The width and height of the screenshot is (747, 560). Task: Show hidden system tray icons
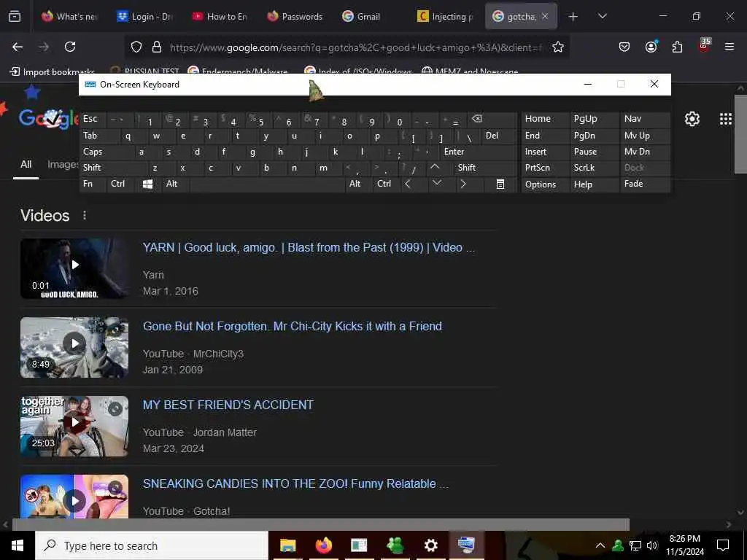tap(600, 545)
